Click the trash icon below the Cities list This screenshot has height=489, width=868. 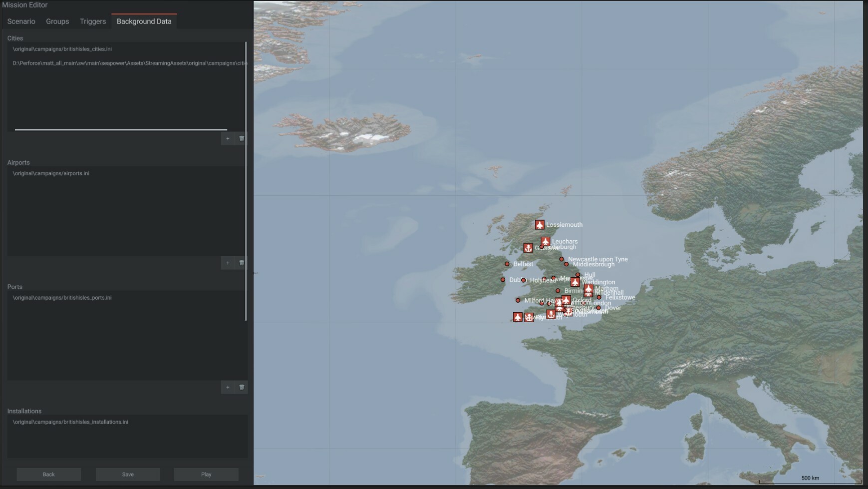(242, 138)
